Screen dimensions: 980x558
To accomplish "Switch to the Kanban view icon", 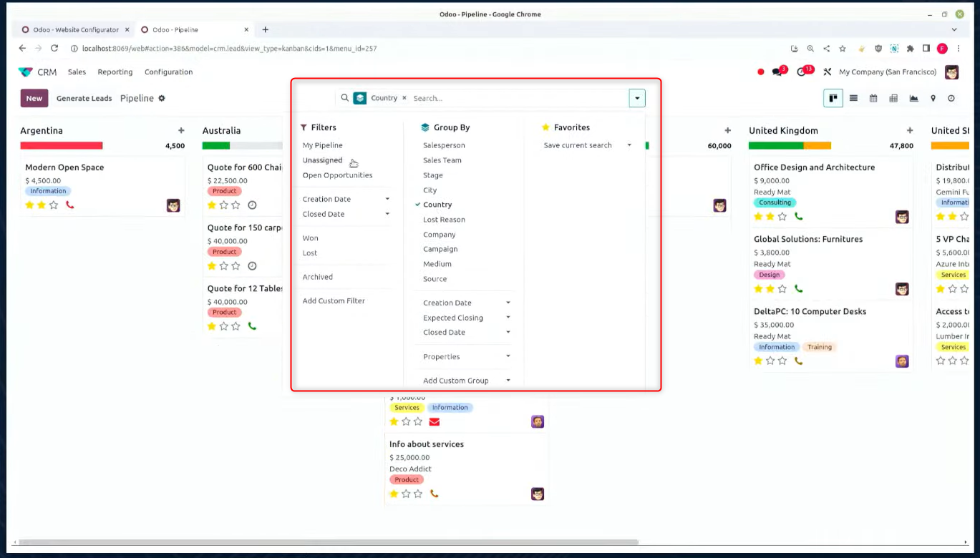I will [x=833, y=98].
